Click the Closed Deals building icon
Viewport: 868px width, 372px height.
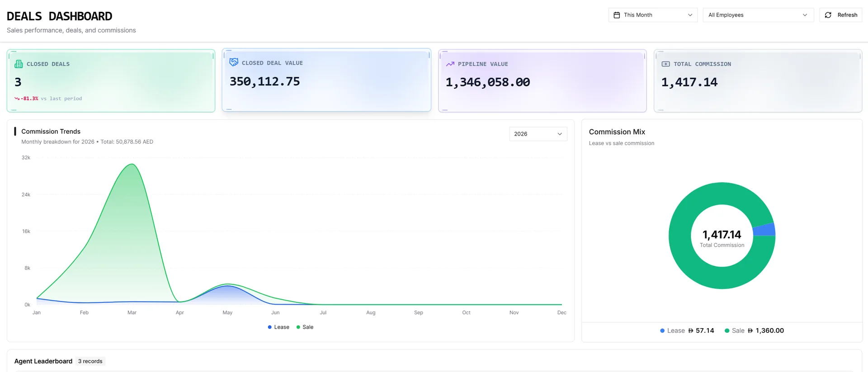(19, 64)
